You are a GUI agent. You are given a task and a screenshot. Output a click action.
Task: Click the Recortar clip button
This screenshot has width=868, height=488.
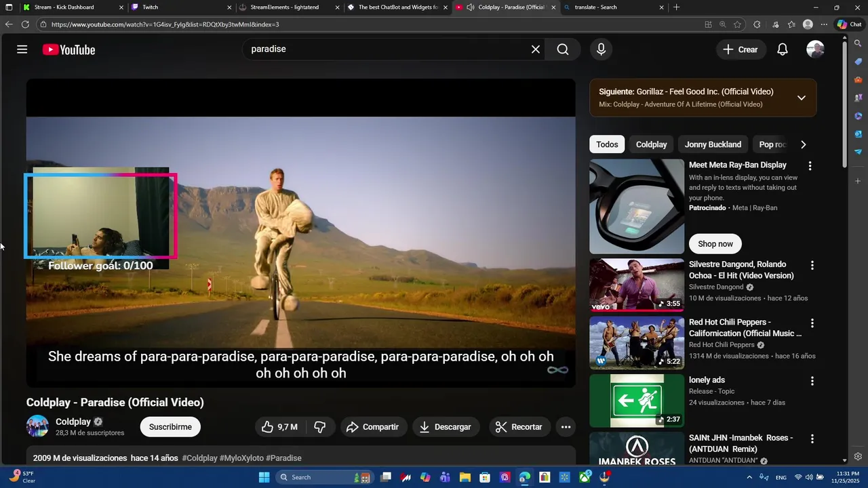click(519, 427)
